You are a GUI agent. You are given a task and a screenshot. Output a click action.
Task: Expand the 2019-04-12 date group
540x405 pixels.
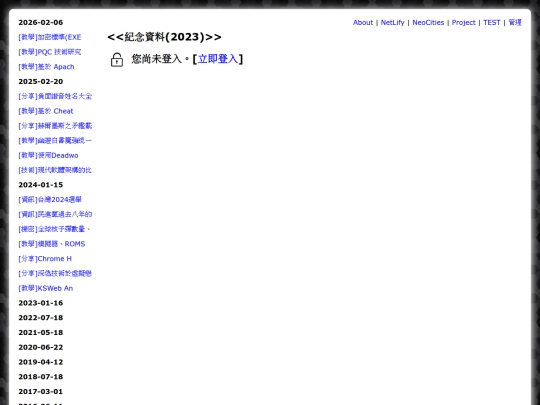[x=41, y=362]
